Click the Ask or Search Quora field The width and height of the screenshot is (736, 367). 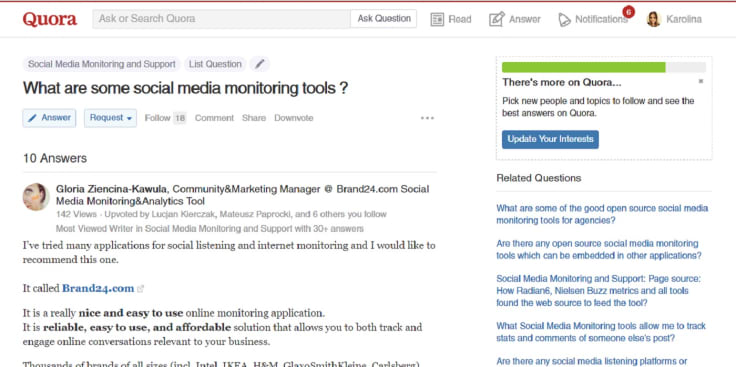221,19
